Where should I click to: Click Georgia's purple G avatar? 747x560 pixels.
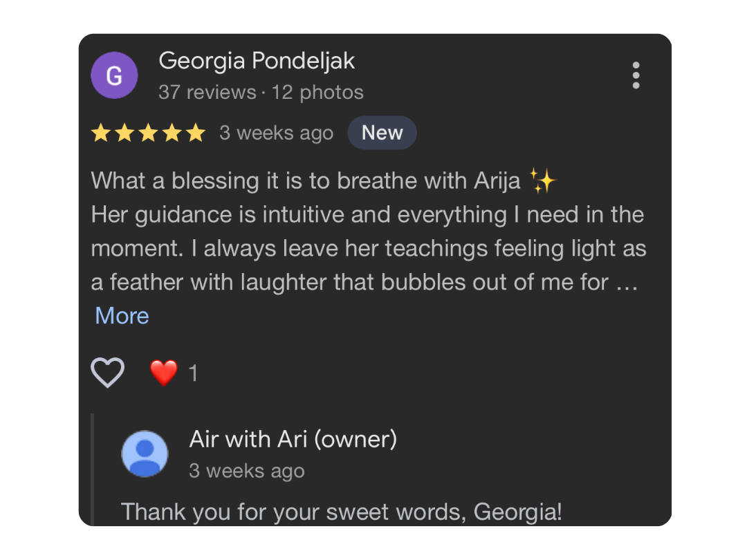(x=114, y=75)
